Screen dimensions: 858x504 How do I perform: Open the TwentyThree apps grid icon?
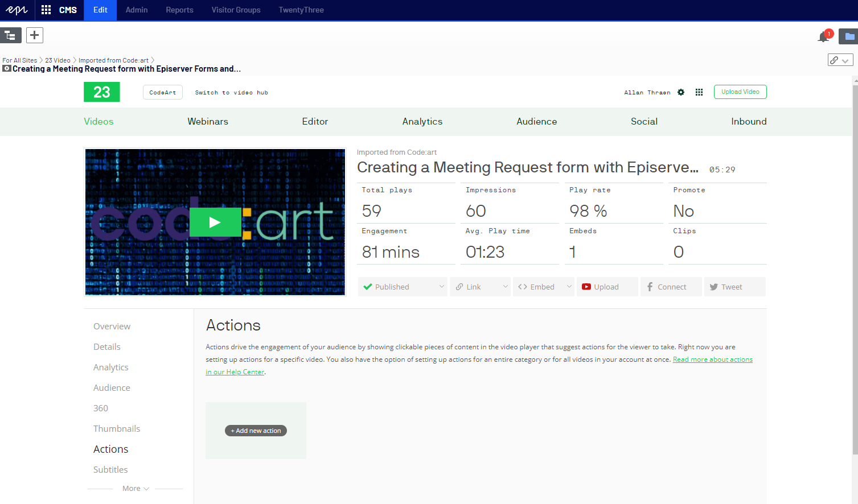(699, 92)
